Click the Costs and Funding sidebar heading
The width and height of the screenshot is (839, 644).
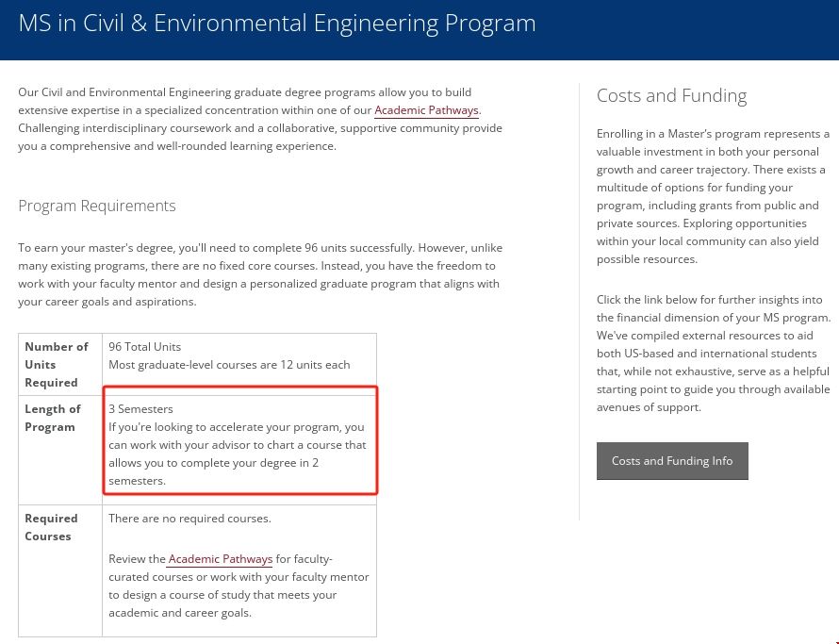tap(671, 95)
